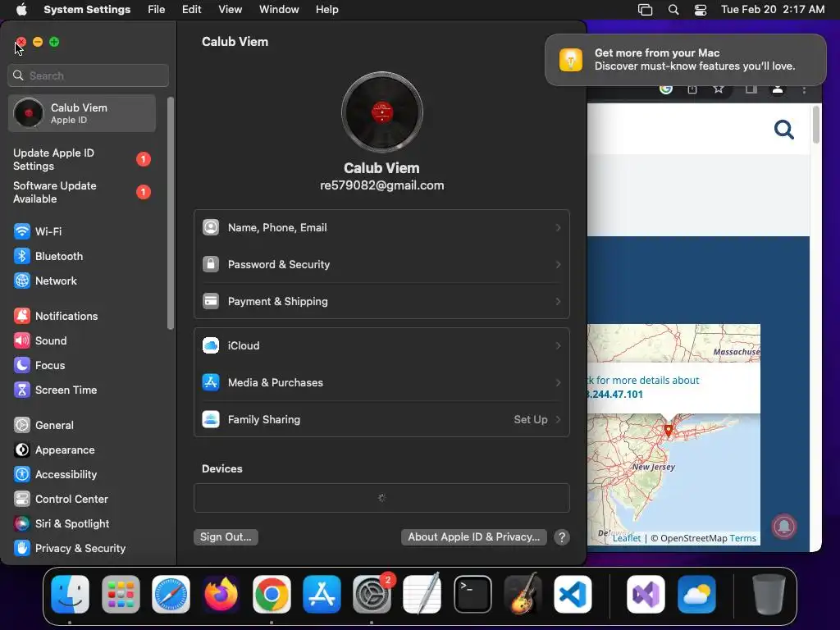Open Finder from the Dock
Viewport: 840px width, 630px height.
[71, 594]
